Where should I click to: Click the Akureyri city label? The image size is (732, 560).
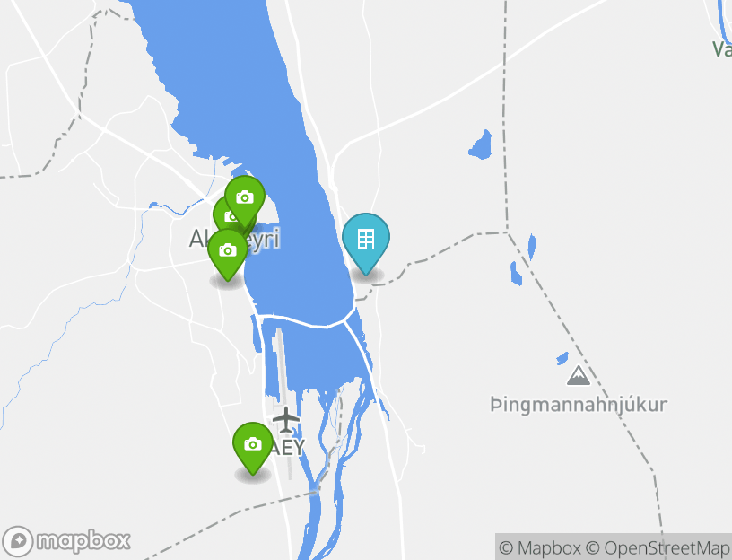click(234, 239)
